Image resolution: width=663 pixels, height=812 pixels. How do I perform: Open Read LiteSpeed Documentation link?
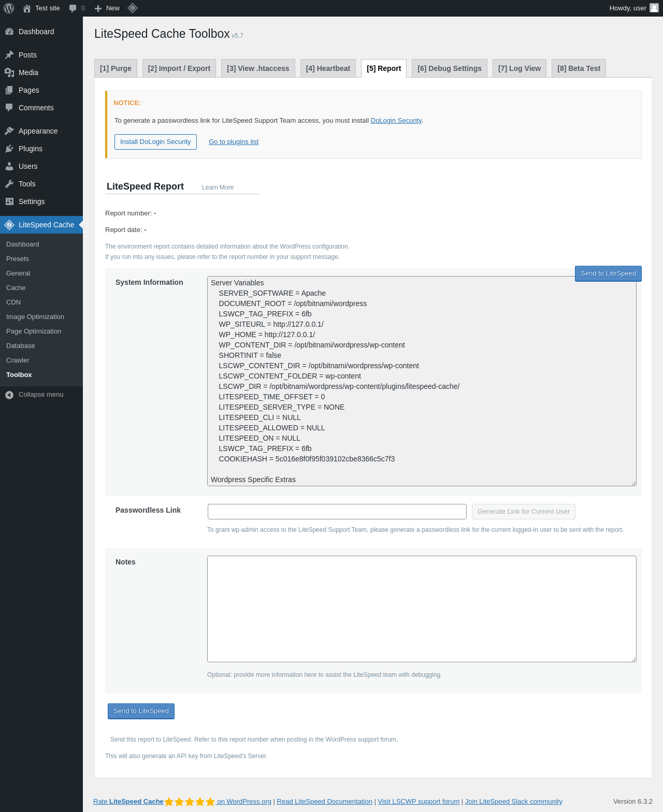(x=325, y=802)
